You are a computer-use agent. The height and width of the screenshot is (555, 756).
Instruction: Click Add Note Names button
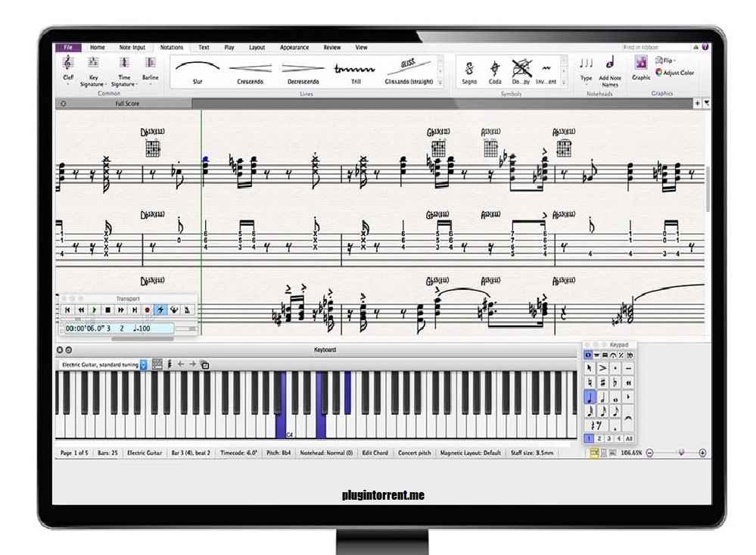tap(610, 70)
